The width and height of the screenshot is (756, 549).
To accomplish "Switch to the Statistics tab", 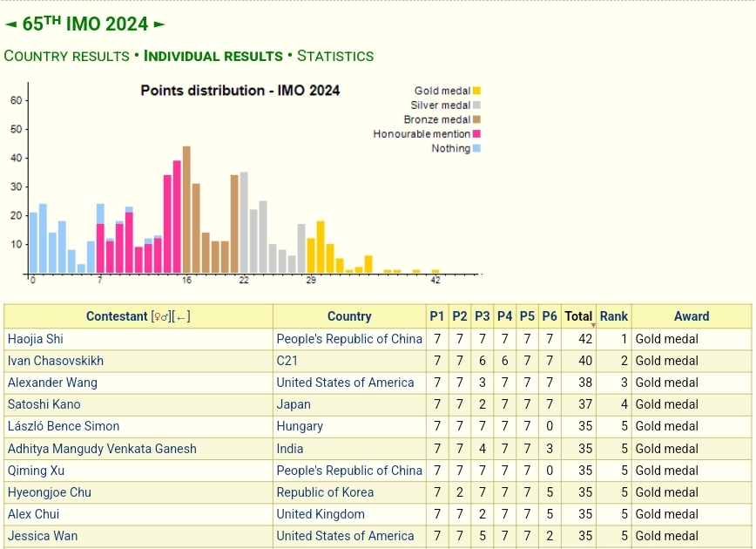I will click(x=335, y=56).
